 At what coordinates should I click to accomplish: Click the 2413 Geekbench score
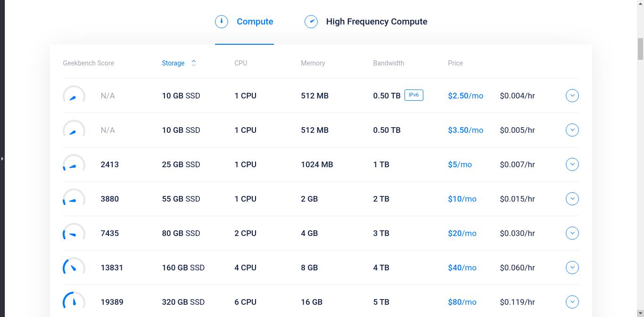tap(110, 164)
